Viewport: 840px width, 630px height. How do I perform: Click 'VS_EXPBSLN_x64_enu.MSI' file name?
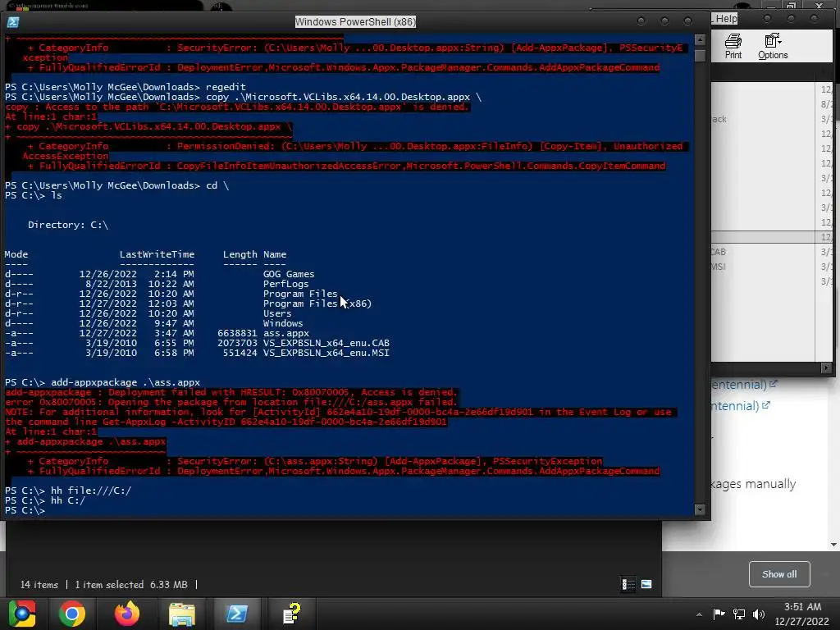326,353
